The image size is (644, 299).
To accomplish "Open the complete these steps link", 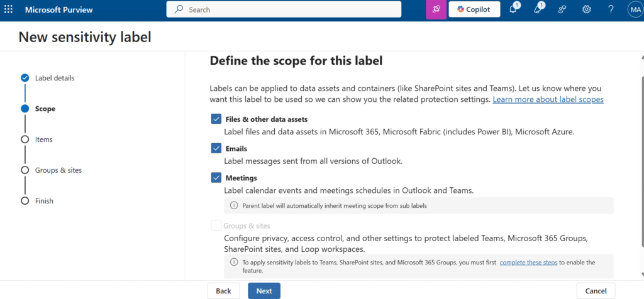I will pyautogui.click(x=528, y=262).
